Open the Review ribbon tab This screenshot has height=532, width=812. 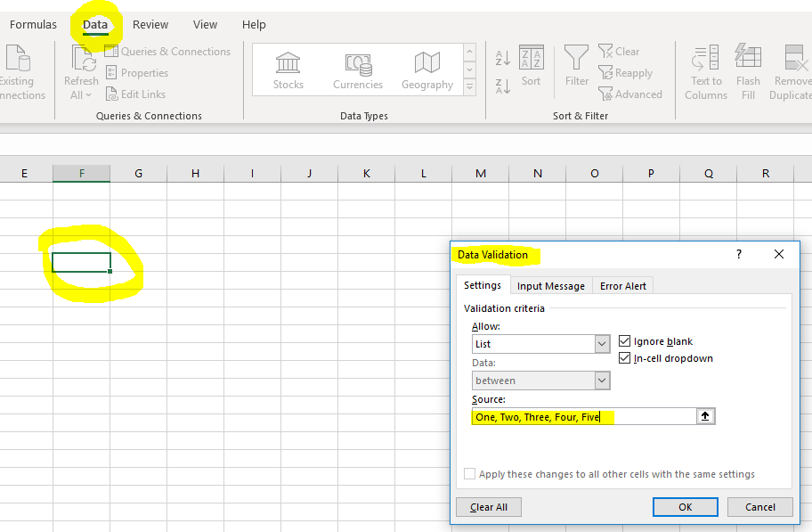click(150, 24)
